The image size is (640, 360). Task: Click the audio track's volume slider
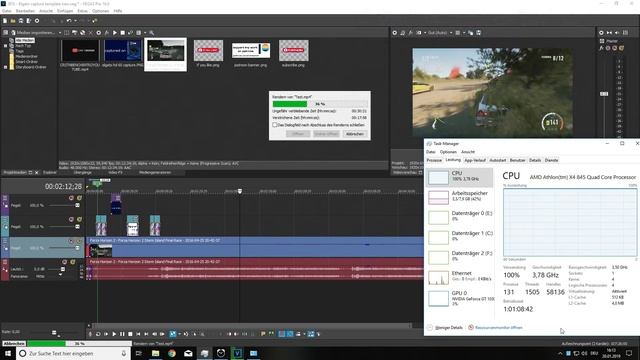click(x=62, y=269)
